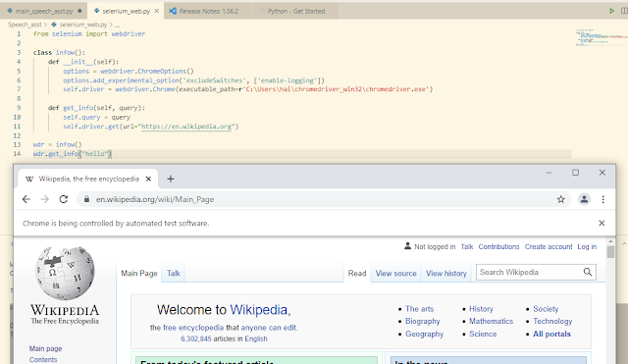Click the scrollbar up arrow in Chrome

(610, 242)
